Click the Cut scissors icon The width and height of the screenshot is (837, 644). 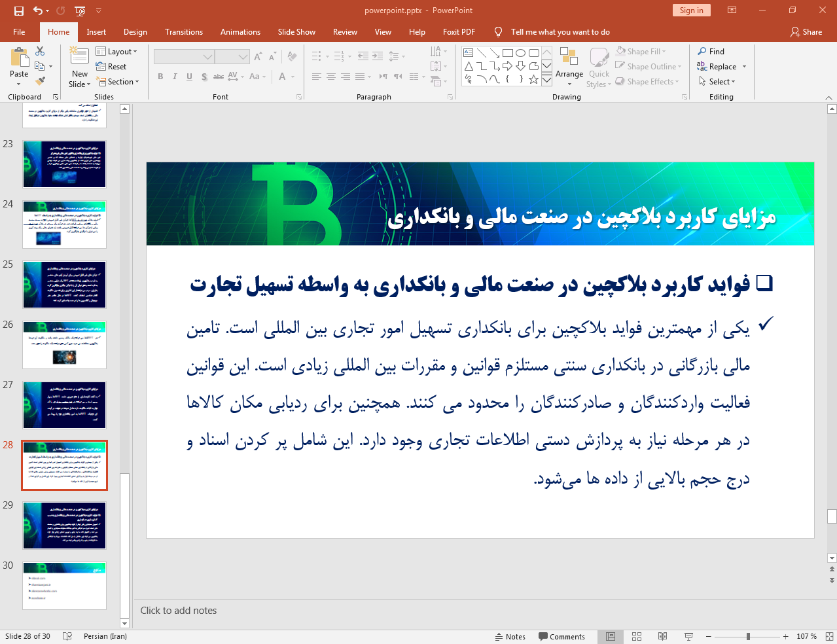[x=41, y=51]
